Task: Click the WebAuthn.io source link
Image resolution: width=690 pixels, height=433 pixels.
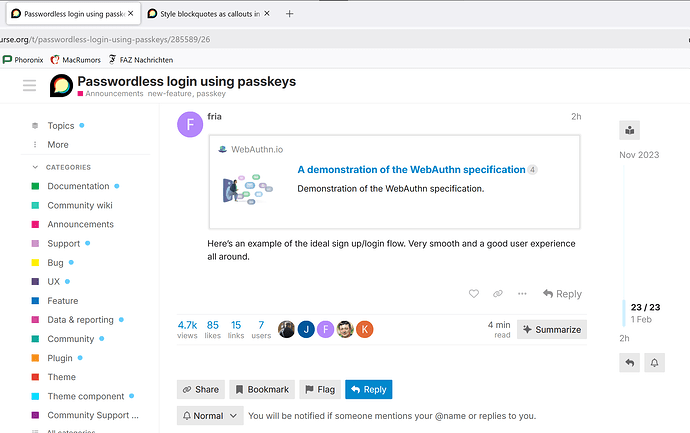Action: [x=257, y=150]
